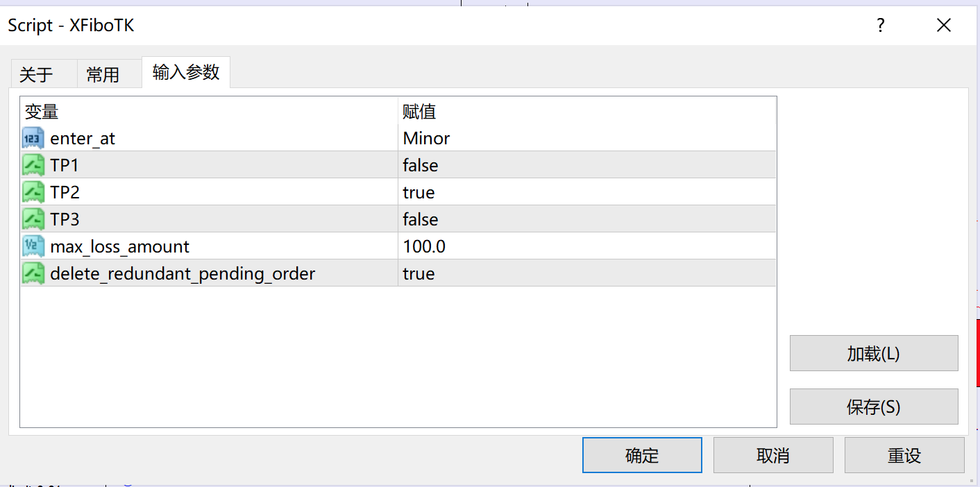Click the TP1 boolean type icon
Screen dimensions: 980x487
point(33,165)
